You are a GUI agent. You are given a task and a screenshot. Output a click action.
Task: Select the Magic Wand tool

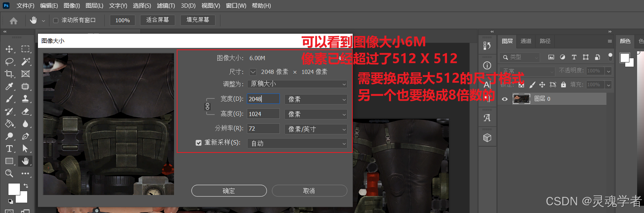[x=25, y=62]
